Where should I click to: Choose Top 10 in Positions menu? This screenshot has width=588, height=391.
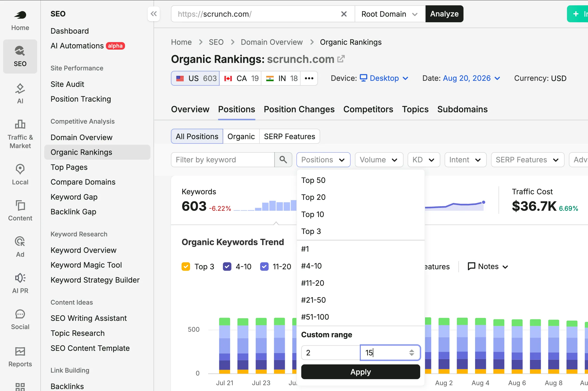tap(360, 214)
